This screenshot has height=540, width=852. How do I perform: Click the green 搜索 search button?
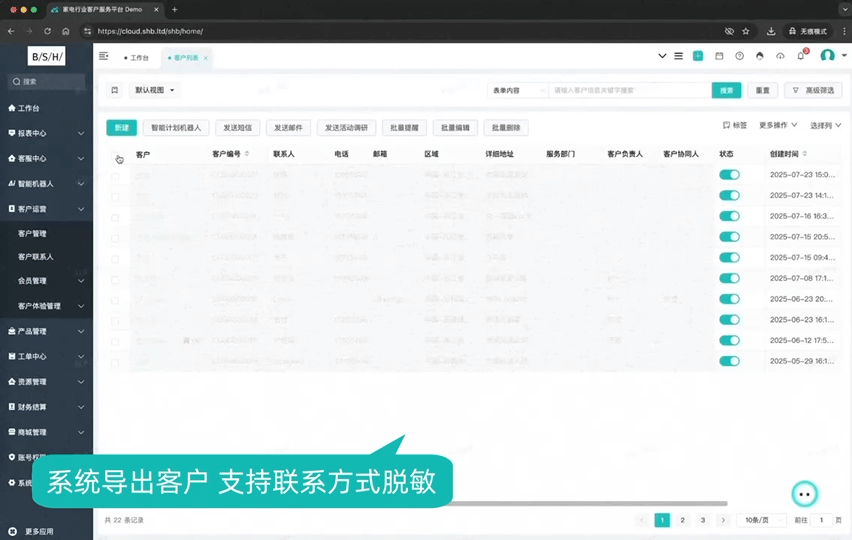pos(726,90)
